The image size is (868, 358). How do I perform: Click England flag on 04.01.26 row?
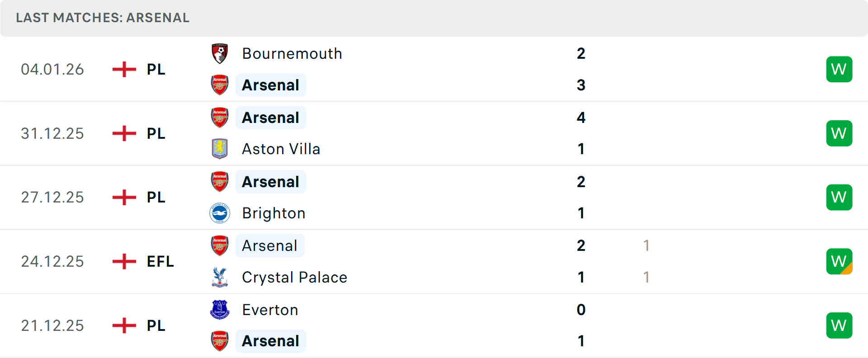124,69
